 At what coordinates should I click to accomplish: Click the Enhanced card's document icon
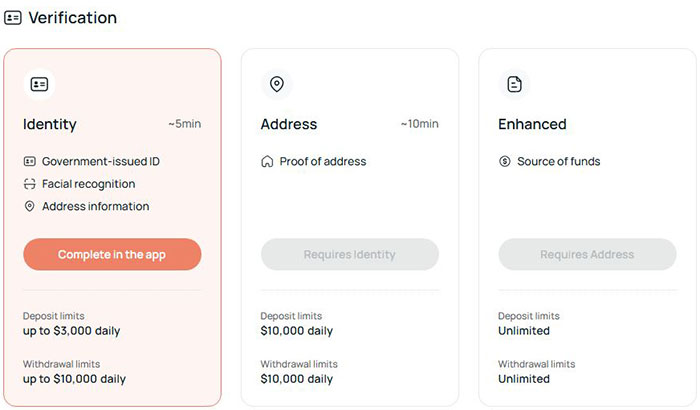(x=514, y=84)
